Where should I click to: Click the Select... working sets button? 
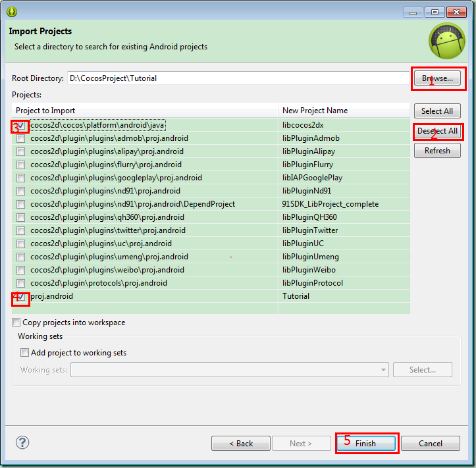tap(422, 370)
